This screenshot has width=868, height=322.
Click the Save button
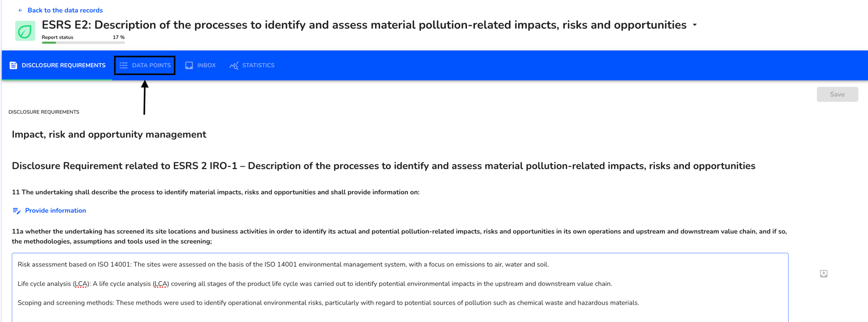click(837, 94)
